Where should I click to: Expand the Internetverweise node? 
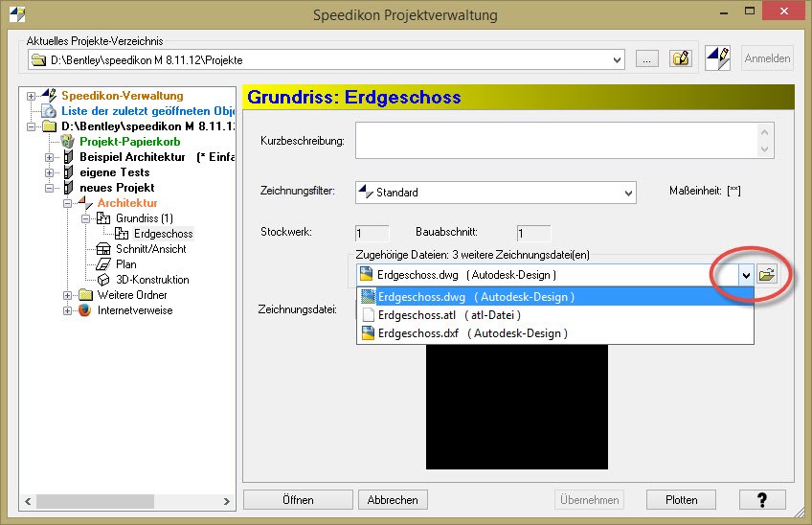click(67, 310)
